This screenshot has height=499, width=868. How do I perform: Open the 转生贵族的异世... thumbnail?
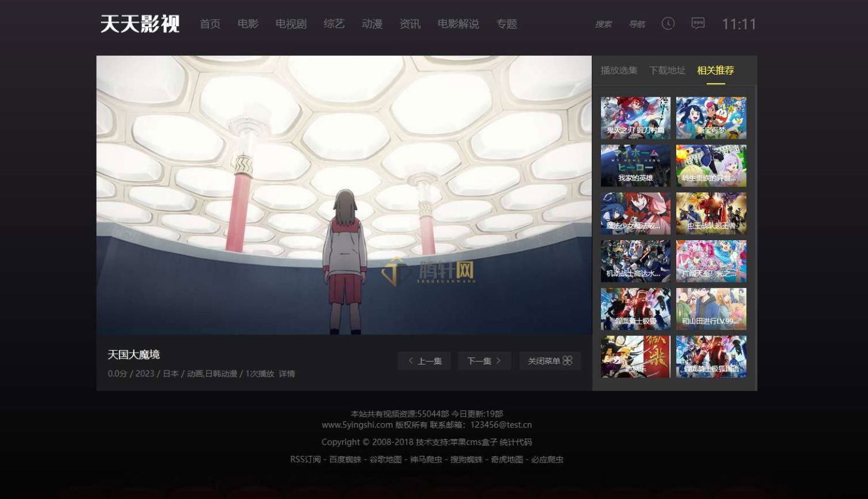point(711,166)
